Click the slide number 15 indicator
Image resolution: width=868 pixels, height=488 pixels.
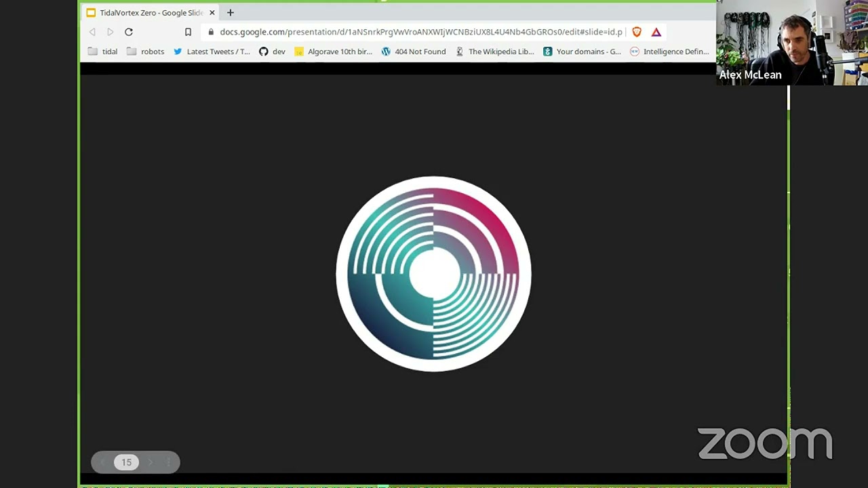click(126, 462)
